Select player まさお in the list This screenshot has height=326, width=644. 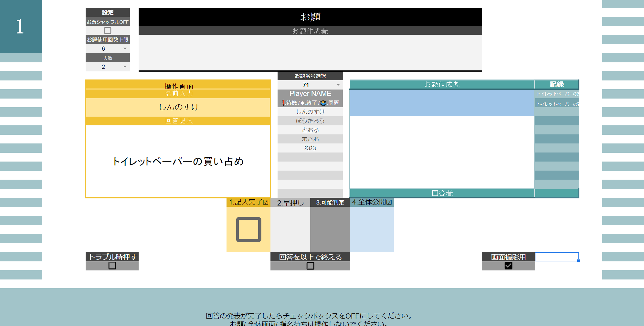pyautogui.click(x=310, y=139)
